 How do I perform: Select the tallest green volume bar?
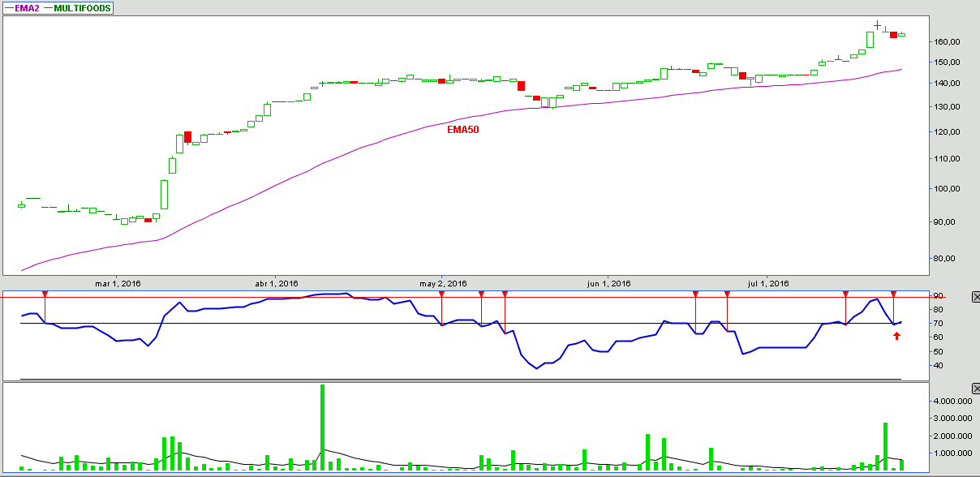[322, 428]
